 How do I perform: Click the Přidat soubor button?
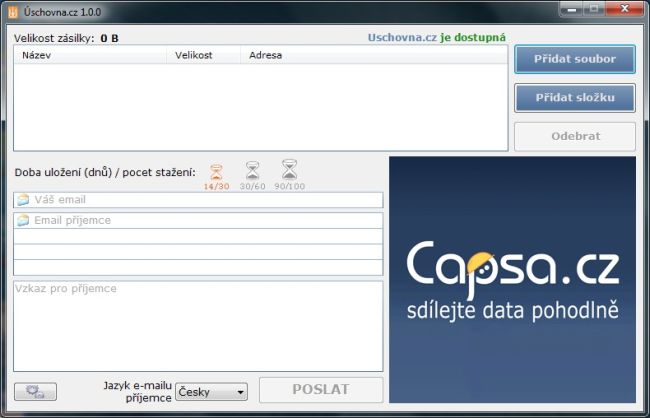[x=575, y=59]
